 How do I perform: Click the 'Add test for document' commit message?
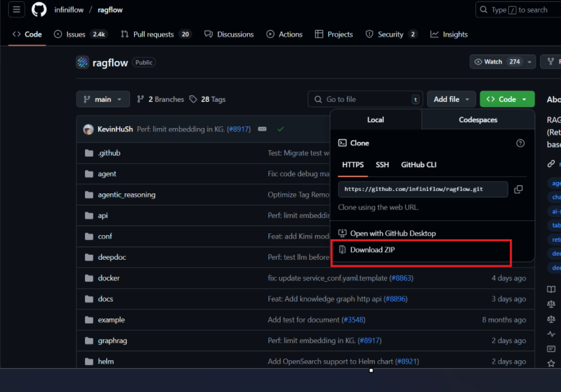pos(304,320)
